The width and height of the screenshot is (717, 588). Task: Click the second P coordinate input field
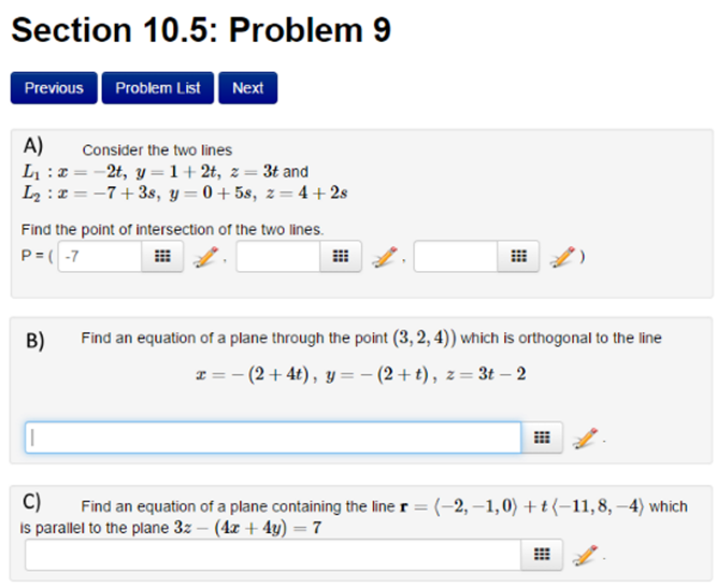[278, 256]
